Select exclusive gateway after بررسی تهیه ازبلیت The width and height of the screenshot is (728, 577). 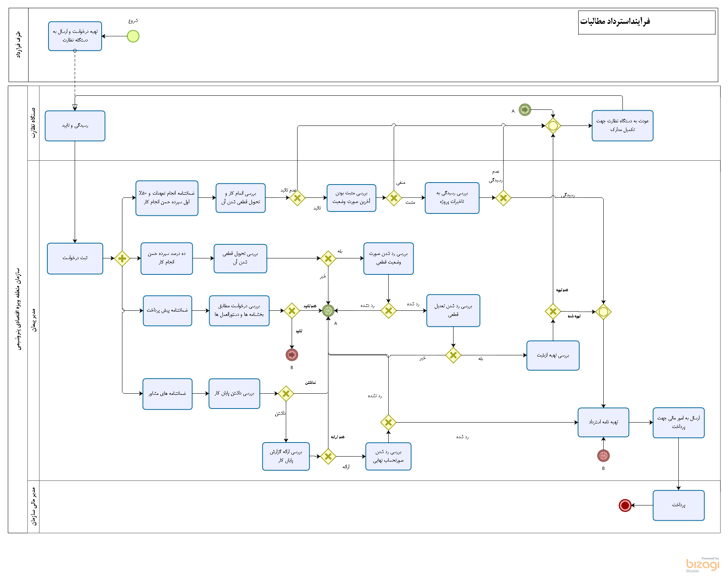553,312
